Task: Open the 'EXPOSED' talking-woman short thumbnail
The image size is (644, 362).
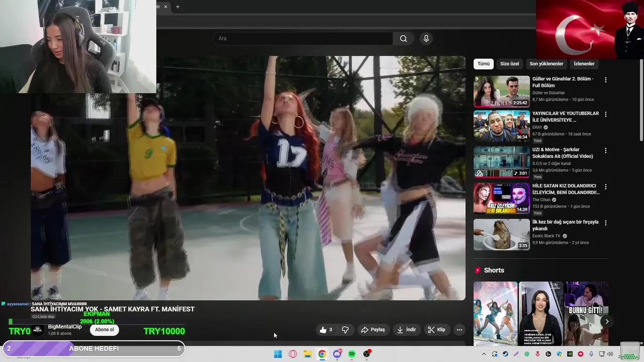Action: pos(541,313)
